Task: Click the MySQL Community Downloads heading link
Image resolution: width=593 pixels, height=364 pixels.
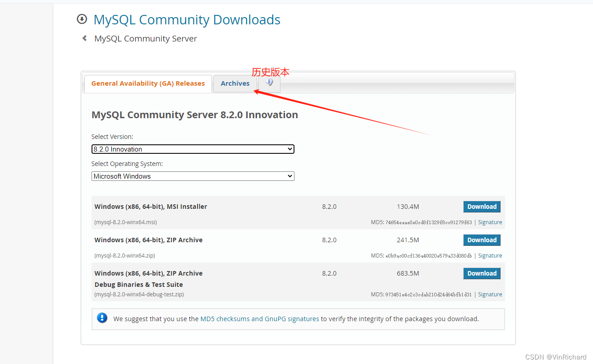Action: point(187,19)
